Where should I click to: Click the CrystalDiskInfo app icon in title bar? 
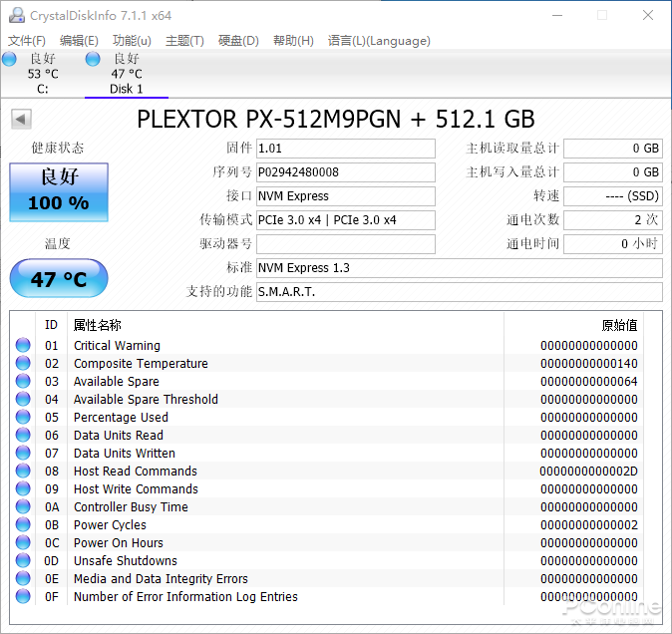tap(17, 15)
